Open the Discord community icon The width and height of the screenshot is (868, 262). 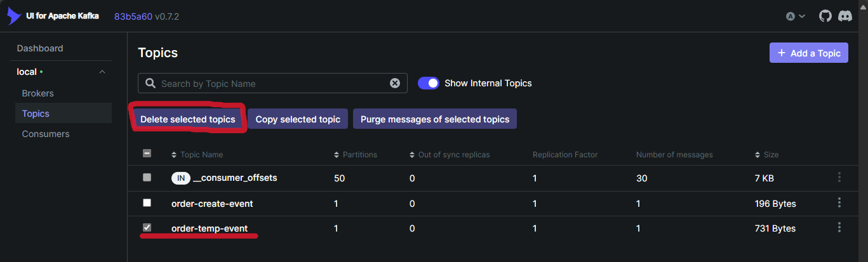click(845, 16)
